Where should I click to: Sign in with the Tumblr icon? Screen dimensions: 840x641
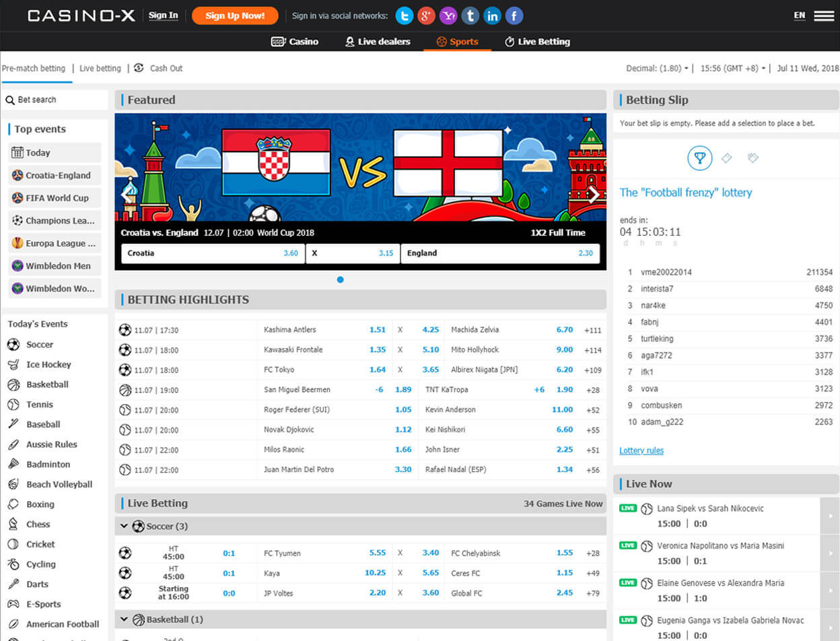tap(470, 15)
